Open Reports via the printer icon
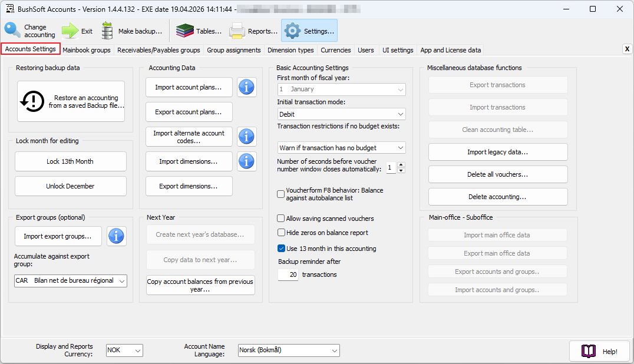The width and height of the screenshot is (634, 364). click(x=237, y=31)
